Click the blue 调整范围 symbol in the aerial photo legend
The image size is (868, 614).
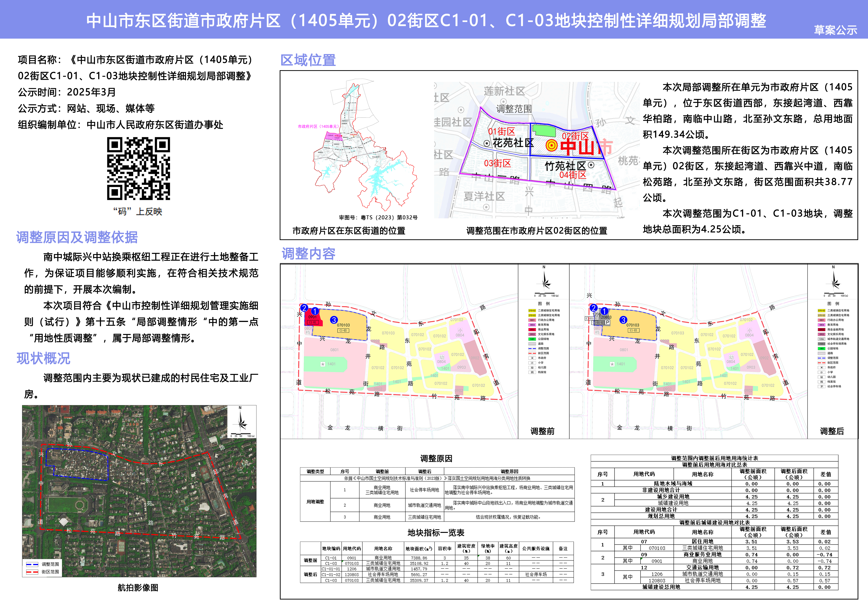[x=32, y=564]
